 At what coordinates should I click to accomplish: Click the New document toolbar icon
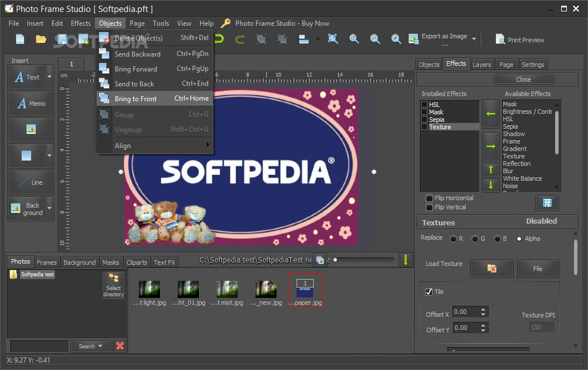tap(20, 39)
